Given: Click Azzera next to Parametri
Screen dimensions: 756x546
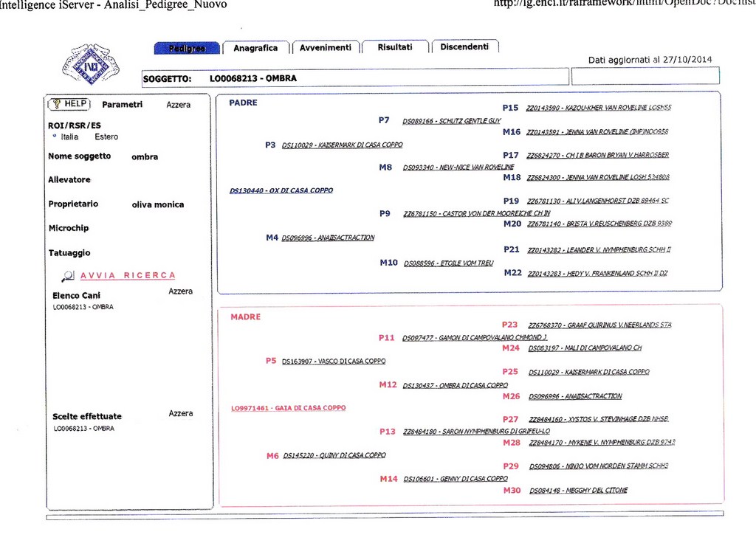Looking at the screenshot, I should pos(179,105).
